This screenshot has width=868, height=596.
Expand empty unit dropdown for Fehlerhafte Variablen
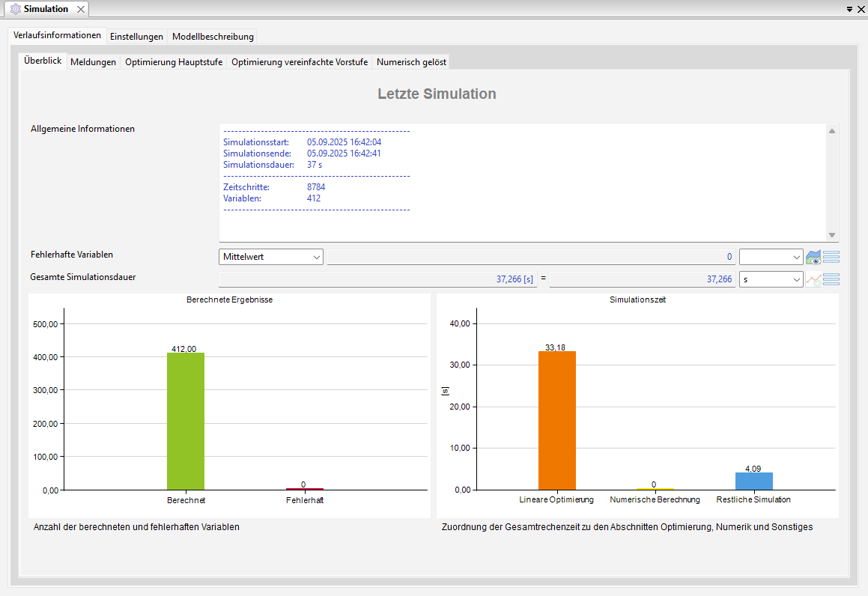coord(771,257)
